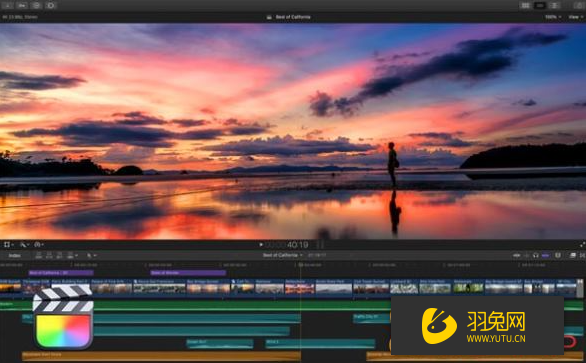Open edit mode chevron beside Overwrite
Image resolution: width=586 pixels, height=363 pixels.
(x=77, y=256)
